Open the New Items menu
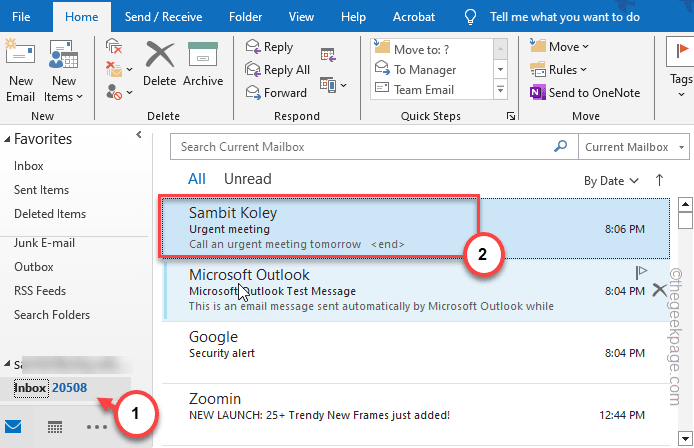The width and height of the screenshot is (694, 448). pos(63,70)
